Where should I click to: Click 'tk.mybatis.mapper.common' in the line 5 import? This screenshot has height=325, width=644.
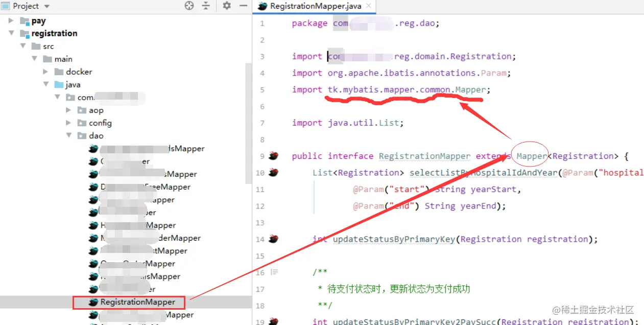(x=389, y=89)
